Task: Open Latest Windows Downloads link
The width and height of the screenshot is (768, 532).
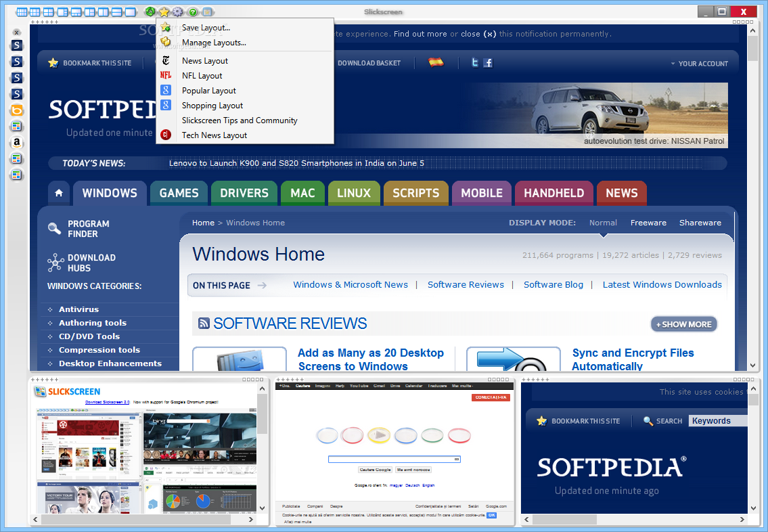Action: point(662,285)
